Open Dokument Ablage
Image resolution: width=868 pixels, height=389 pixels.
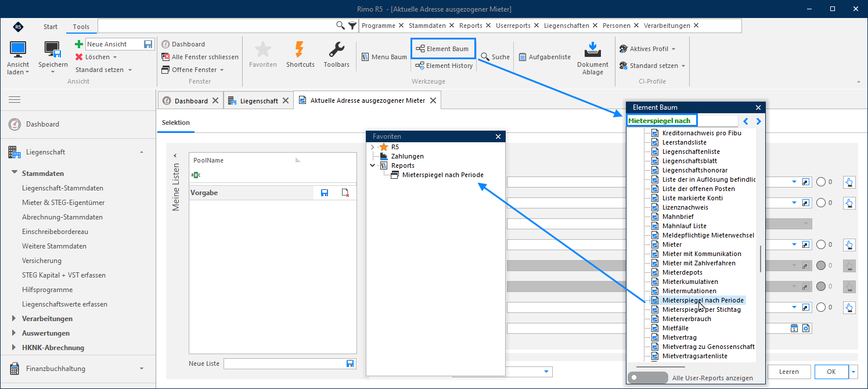tap(593, 57)
